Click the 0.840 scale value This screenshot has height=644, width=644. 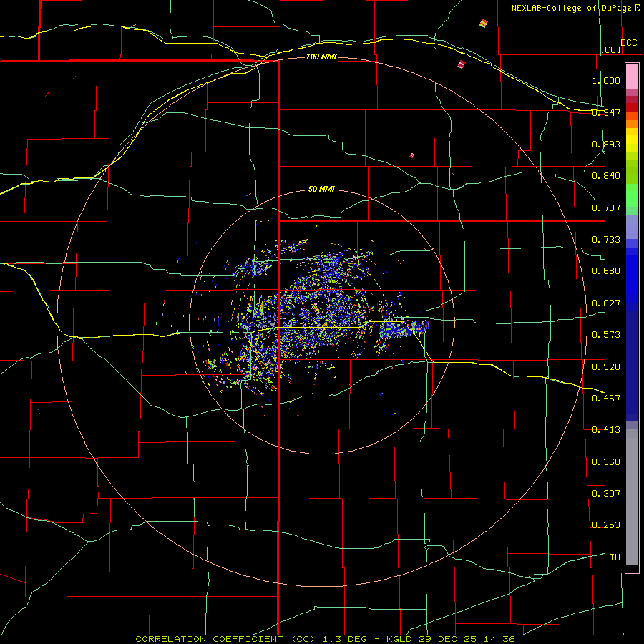coord(606,176)
